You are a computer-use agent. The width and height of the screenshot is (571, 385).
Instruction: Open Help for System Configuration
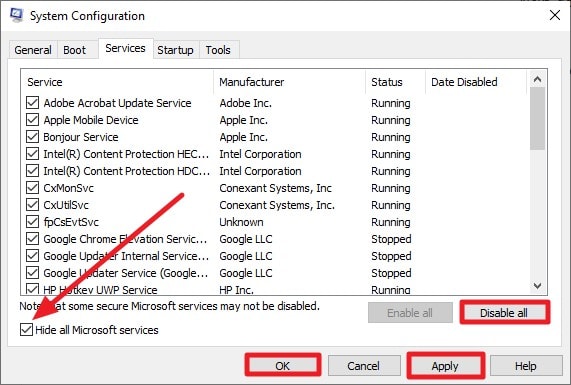pos(526,365)
